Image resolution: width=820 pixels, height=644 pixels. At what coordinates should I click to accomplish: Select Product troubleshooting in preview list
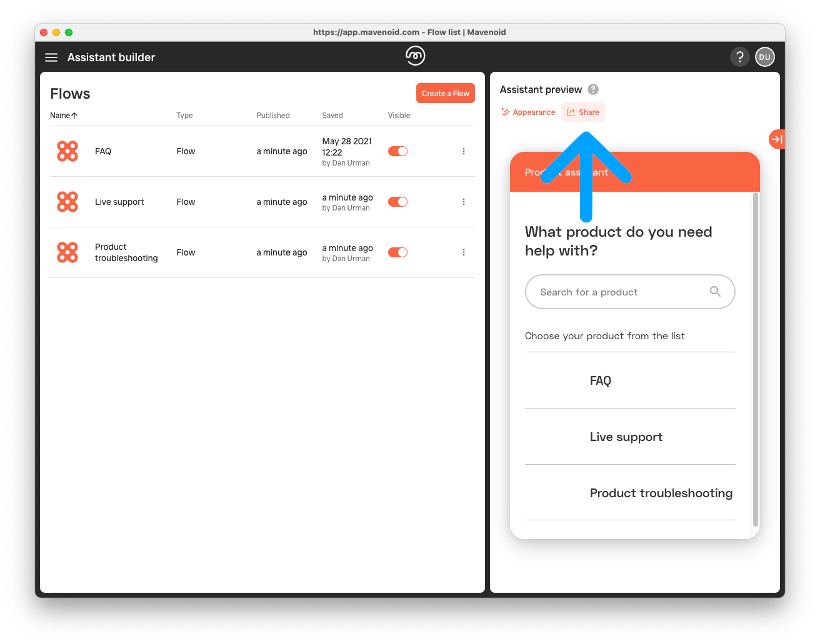(630, 493)
